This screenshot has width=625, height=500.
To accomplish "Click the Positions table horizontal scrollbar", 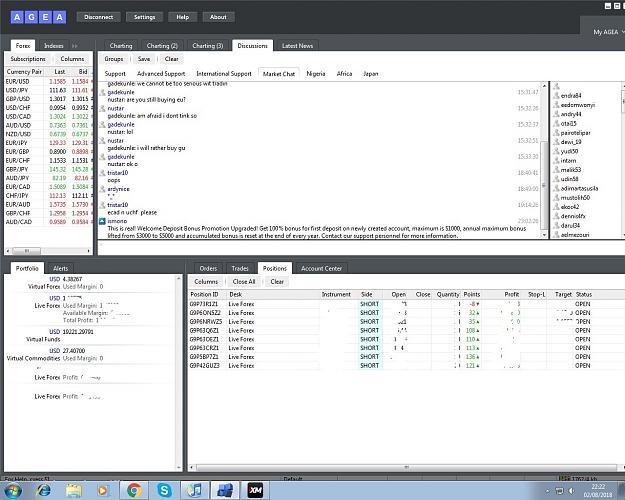I will point(407,467).
